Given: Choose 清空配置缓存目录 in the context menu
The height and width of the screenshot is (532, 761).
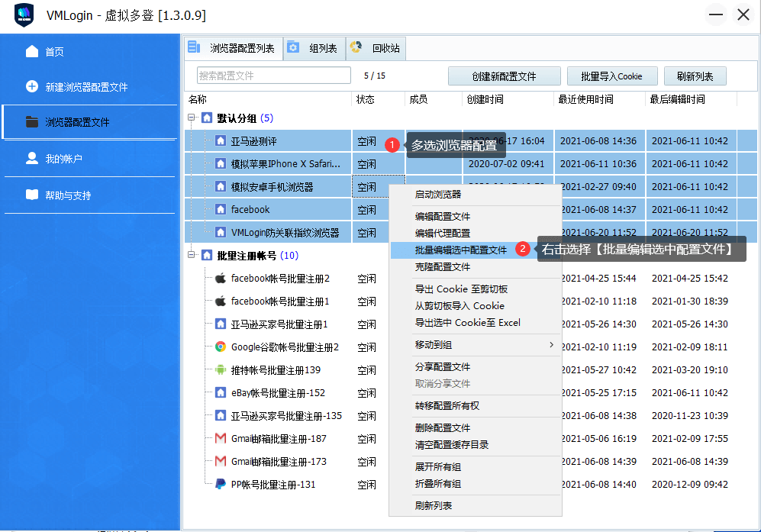Looking at the screenshot, I should 475,445.
